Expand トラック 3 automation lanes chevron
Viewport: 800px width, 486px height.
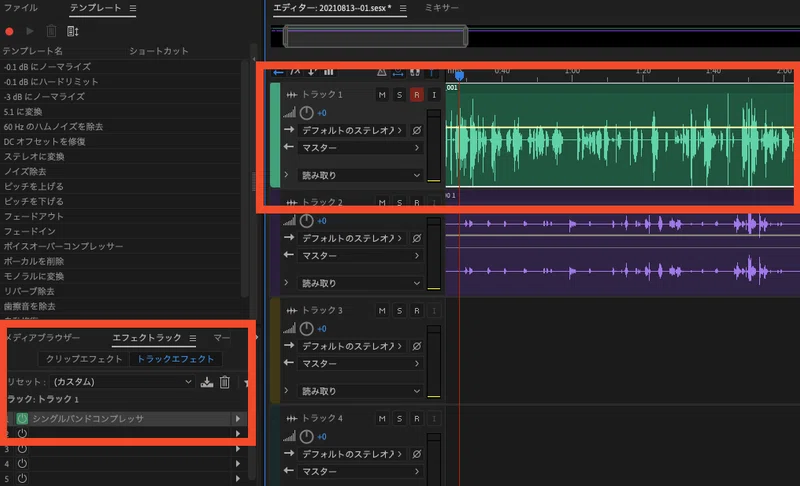pyautogui.click(x=286, y=391)
